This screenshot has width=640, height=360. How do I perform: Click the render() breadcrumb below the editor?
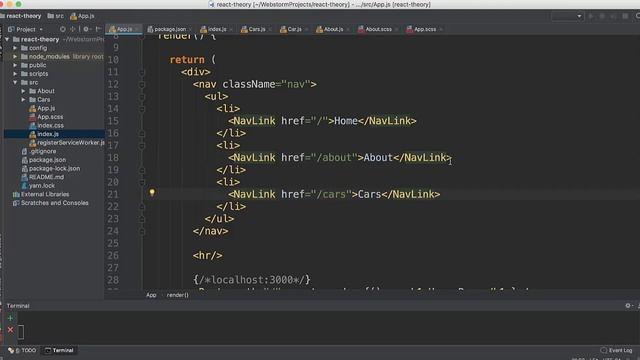(x=178, y=295)
